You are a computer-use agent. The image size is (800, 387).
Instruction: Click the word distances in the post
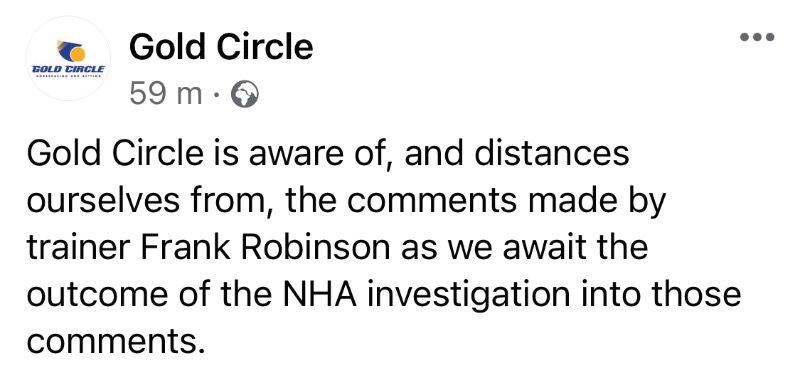(x=552, y=153)
